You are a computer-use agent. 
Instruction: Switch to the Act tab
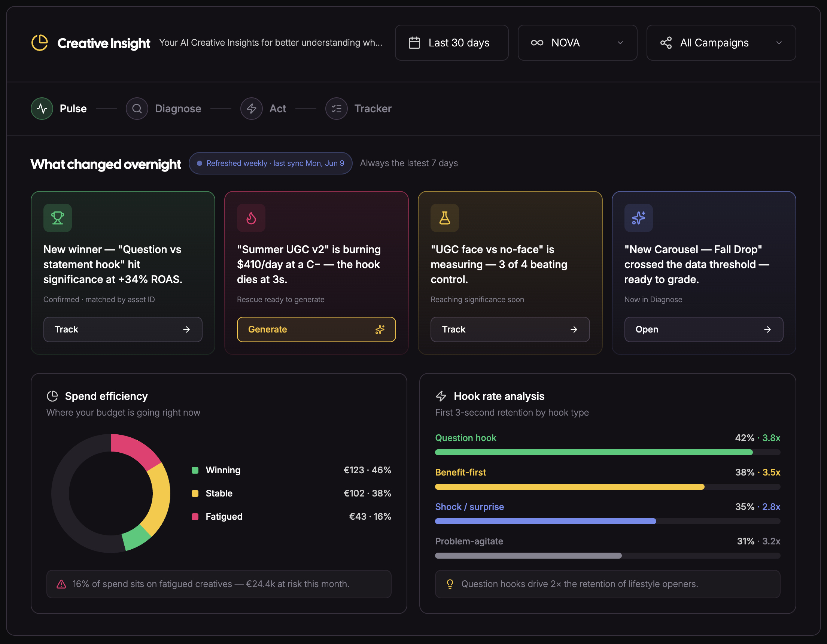click(264, 109)
